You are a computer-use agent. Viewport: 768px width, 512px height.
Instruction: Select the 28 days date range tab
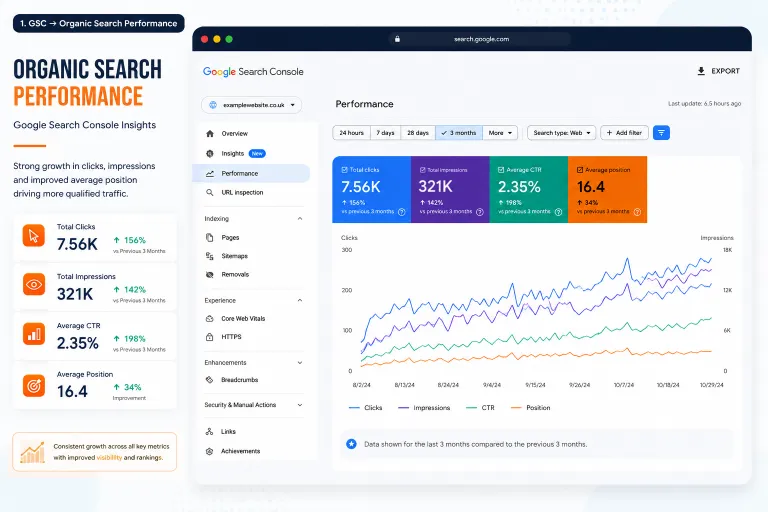pos(418,133)
